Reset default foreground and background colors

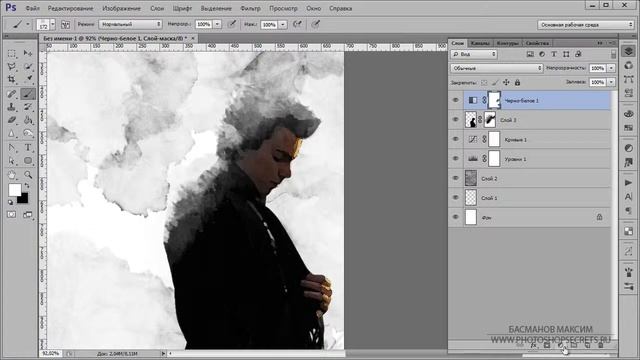pos(11,202)
